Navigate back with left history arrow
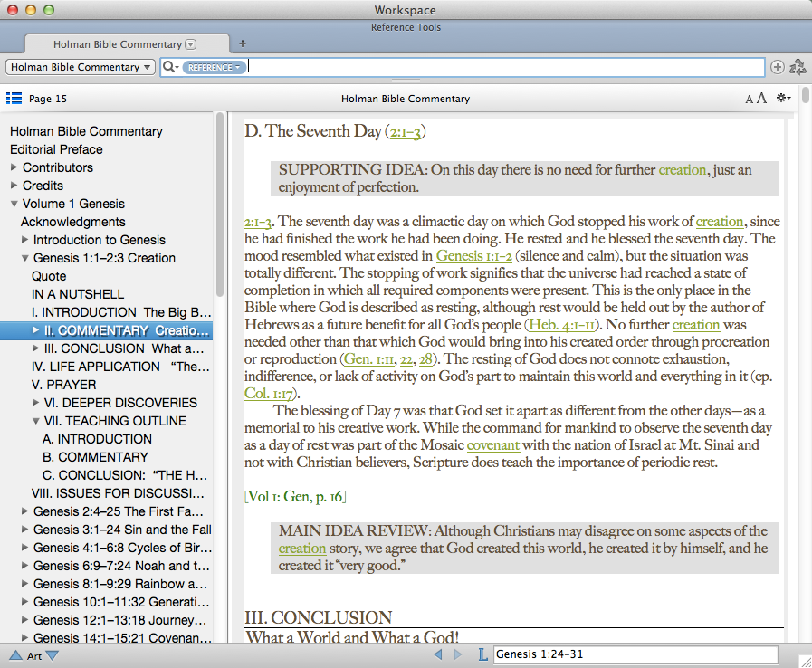 pyautogui.click(x=438, y=654)
